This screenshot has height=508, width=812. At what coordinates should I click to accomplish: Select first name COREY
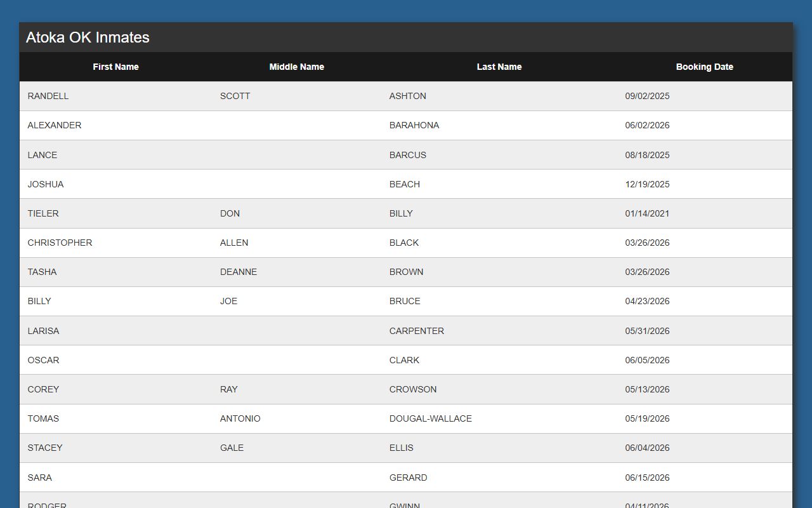pyautogui.click(x=43, y=389)
